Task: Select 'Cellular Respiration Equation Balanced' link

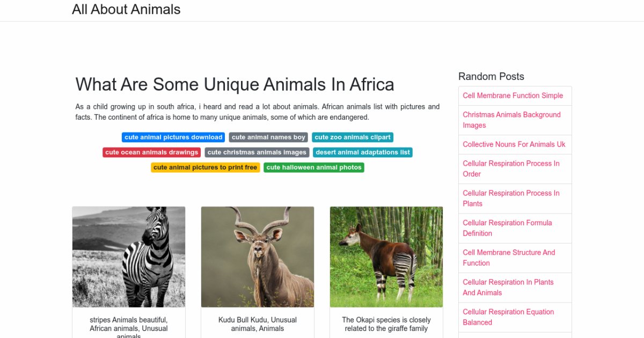Action: click(508, 317)
